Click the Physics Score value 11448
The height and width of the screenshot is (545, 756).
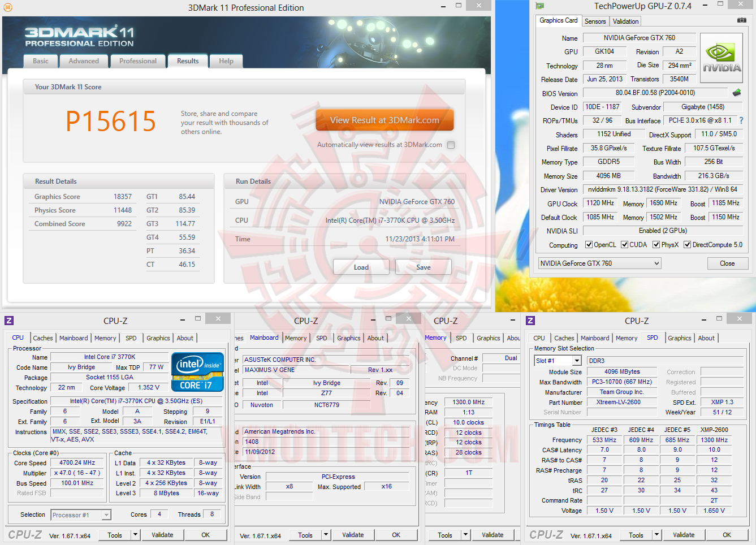tap(123, 210)
